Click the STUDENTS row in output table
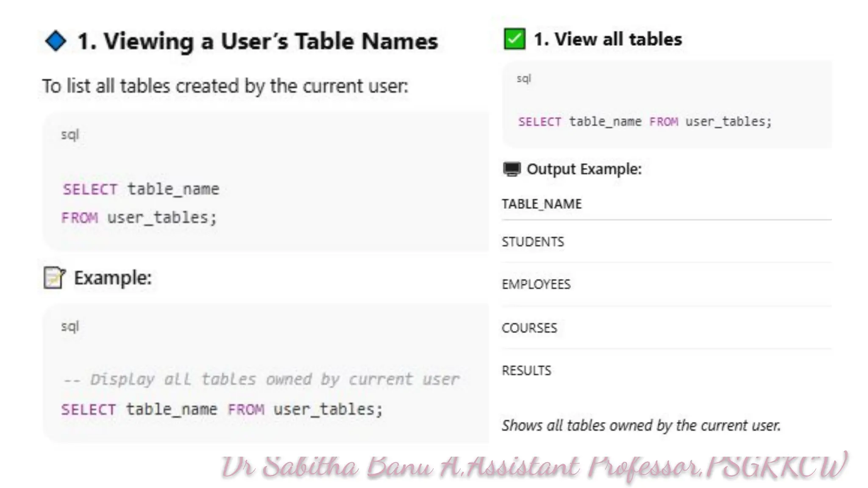Image resolution: width=868 pixels, height=488 pixels. point(533,242)
